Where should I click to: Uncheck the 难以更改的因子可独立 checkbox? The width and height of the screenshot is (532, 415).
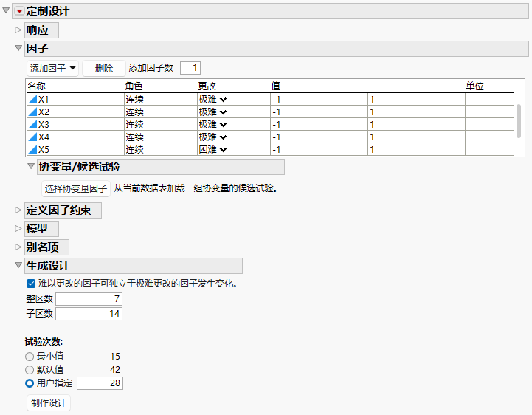(30, 284)
